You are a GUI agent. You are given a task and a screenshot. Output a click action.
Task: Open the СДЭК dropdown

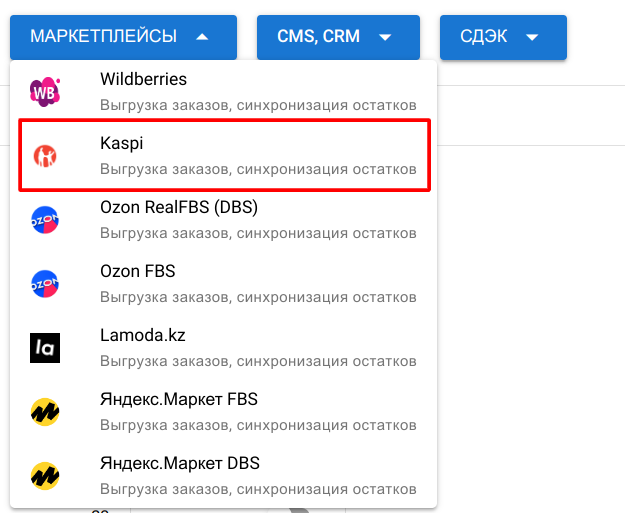tap(503, 37)
